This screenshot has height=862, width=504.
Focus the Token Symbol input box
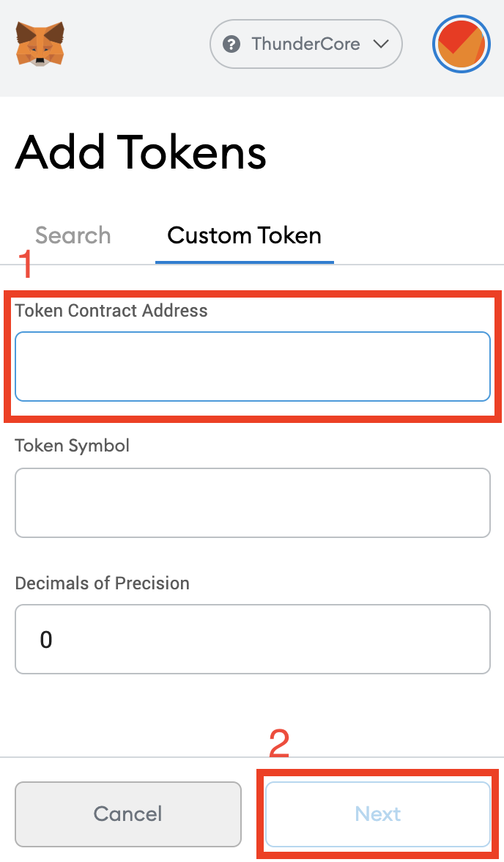(252, 503)
